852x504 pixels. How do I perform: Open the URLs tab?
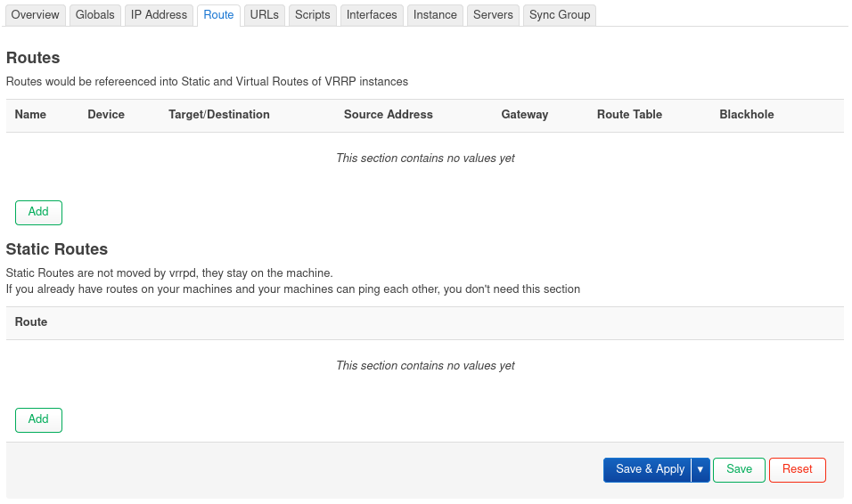pos(265,15)
